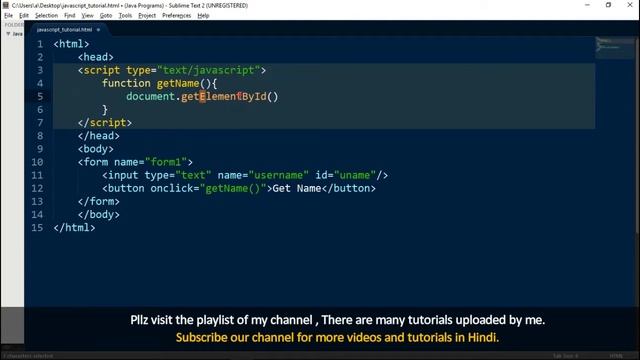The width and height of the screenshot is (640, 360).
Task: Close the javascript_tutorial.html tab via its dot
Action: (98, 30)
